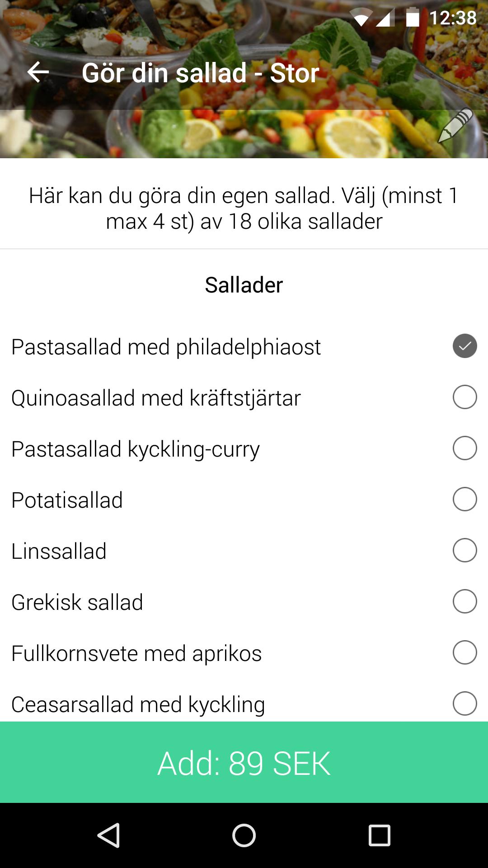Tap the back arrow icon
488x868 pixels.
pyautogui.click(x=38, y=72)
